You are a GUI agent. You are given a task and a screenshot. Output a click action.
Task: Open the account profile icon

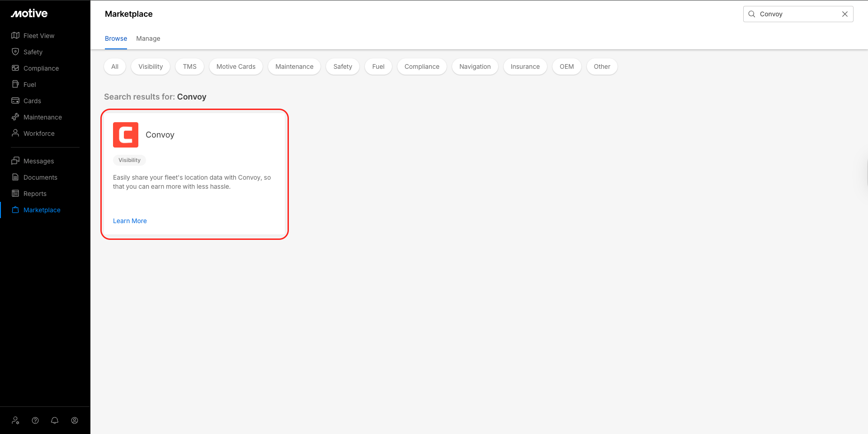click(75, 420)
